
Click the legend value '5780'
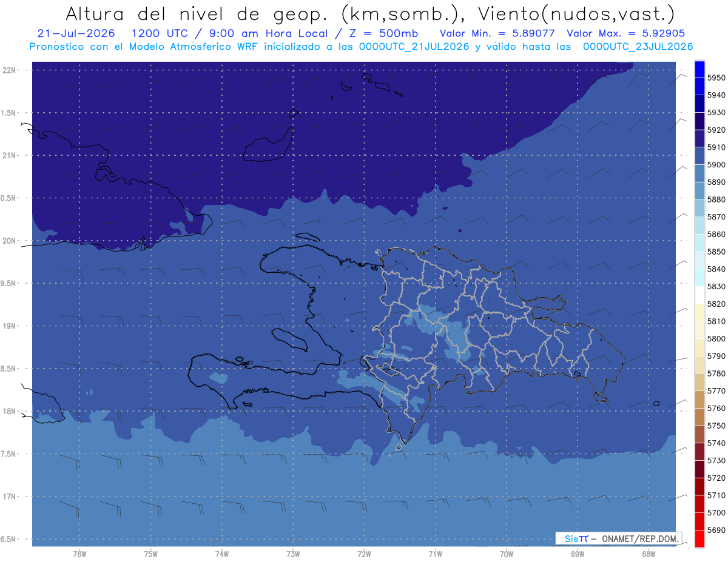coord(716,373)
